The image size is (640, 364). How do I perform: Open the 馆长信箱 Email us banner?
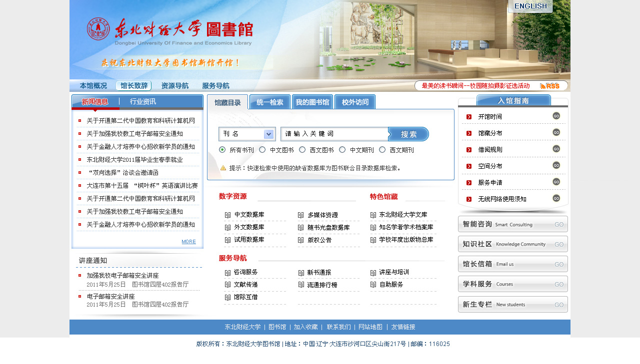(513, 264)
